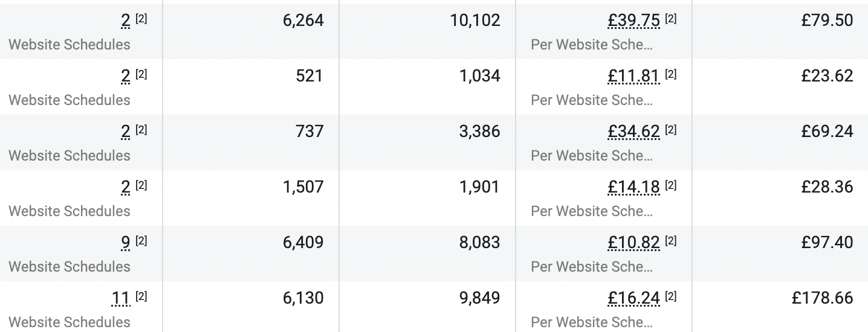Click the [2] footnote beside £14.18
The image size is (868, 332).
point(671,186)
